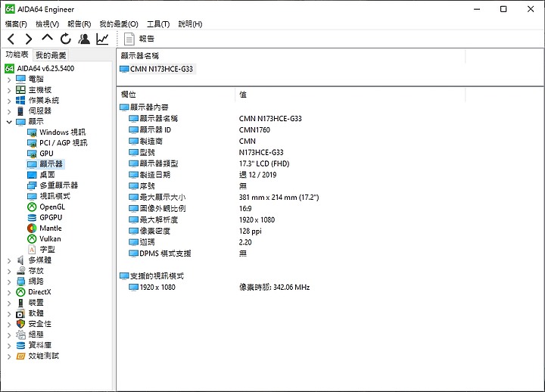This screenshot has height=392, width=545.
Task: Select the 顯示器 monitor tree icon
Action: coord(32,164)
